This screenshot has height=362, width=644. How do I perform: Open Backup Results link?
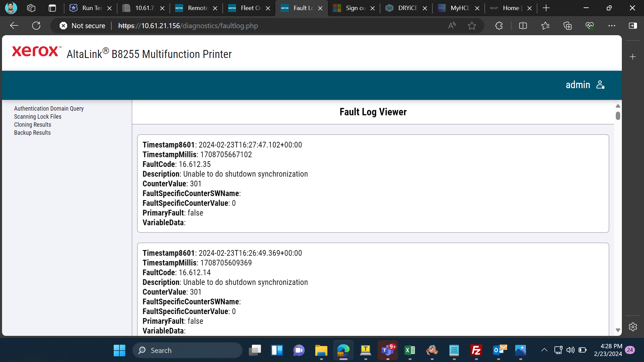32,133
